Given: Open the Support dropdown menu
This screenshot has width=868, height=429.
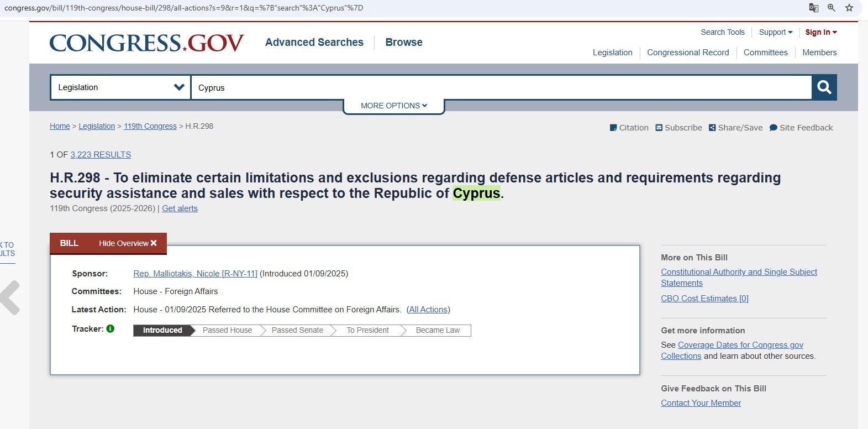Looking at the screenshot, I should [775, 32].
